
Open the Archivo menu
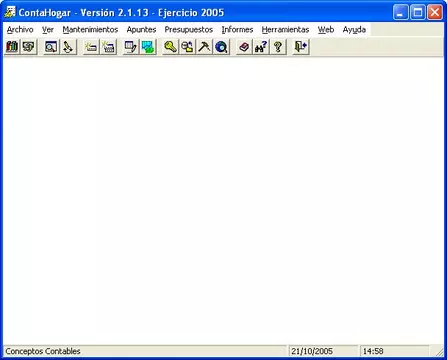point(20,30)
